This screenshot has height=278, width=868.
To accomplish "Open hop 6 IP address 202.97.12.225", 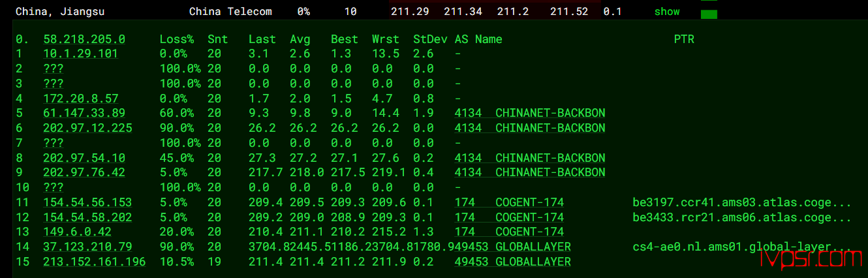I will pos(87,128).
